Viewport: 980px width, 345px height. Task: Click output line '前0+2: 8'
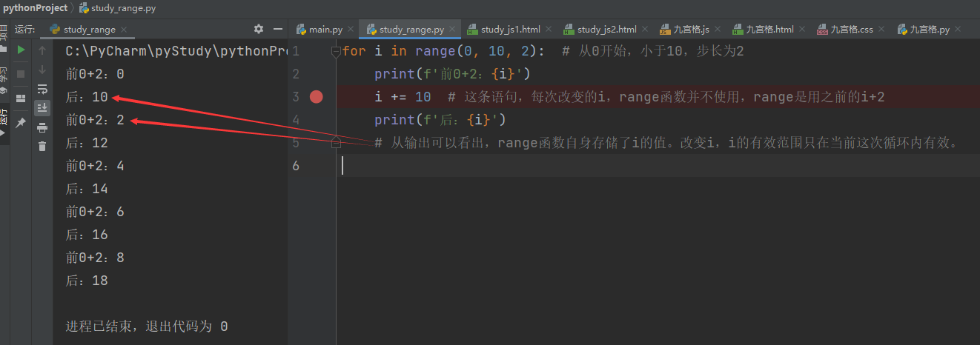[95, 258]
